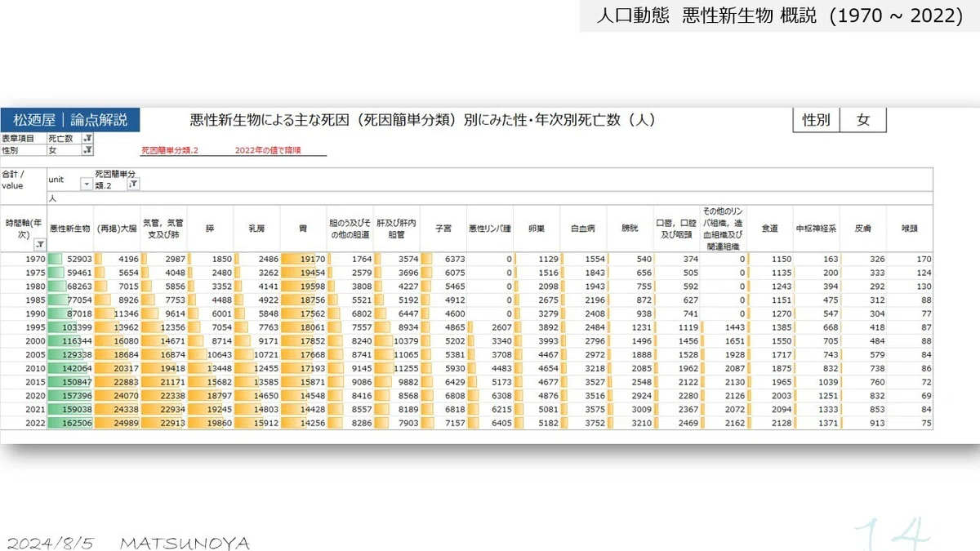Select the 2021 row label
The image size is (980, 551).
point(24,410)
